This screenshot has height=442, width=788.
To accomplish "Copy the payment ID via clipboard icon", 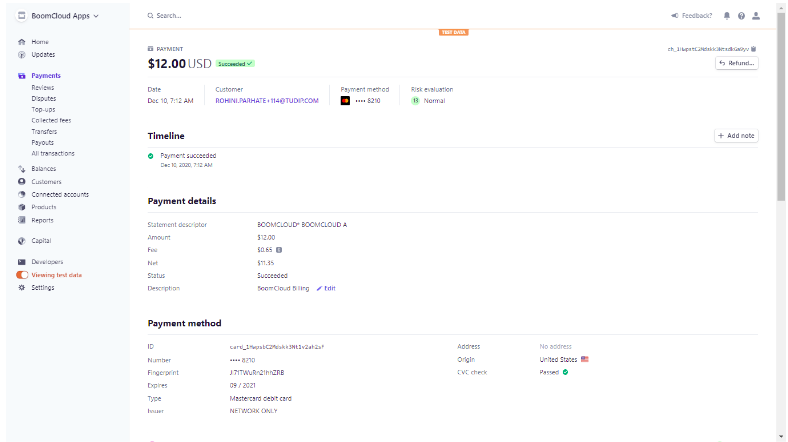I will click(x=753, y=49).
